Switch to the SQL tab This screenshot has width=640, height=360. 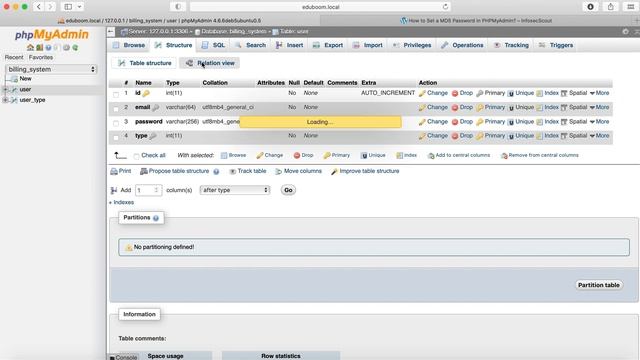pos(213,45)
